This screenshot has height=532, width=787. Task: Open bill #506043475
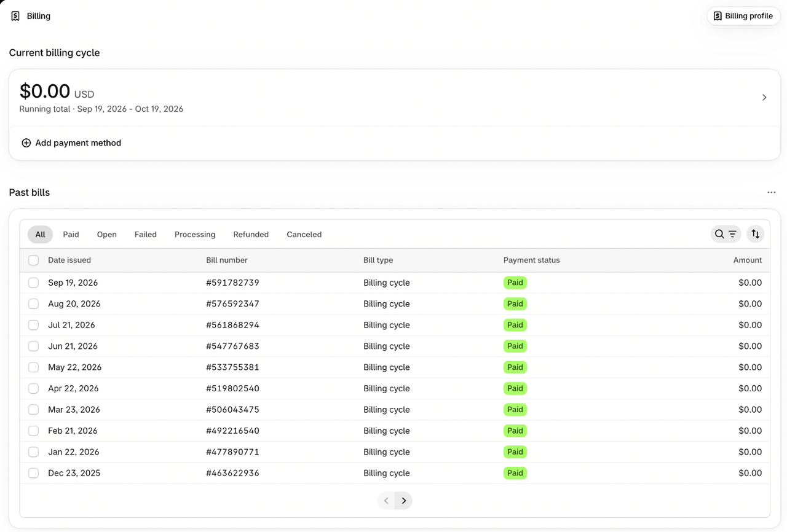pyautogui.click(x=232, y=410)
